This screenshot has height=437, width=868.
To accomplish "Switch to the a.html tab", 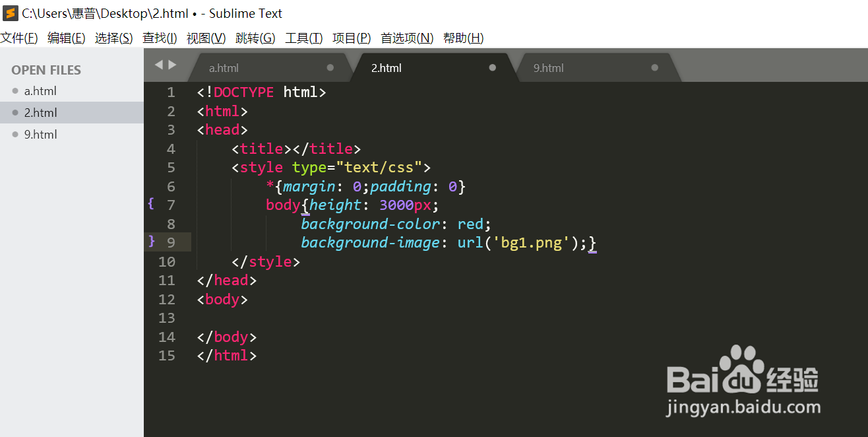I will point(270,68).
